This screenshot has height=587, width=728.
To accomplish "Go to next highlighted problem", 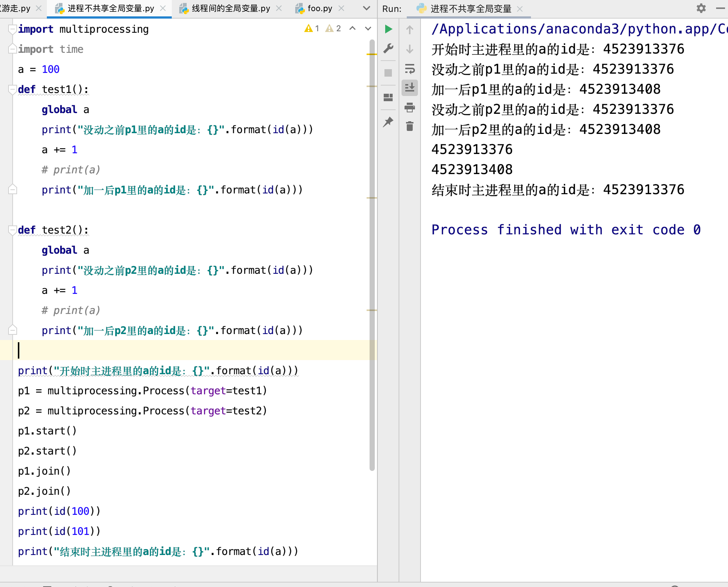I will pyautogui.click(x=368, y=28).
